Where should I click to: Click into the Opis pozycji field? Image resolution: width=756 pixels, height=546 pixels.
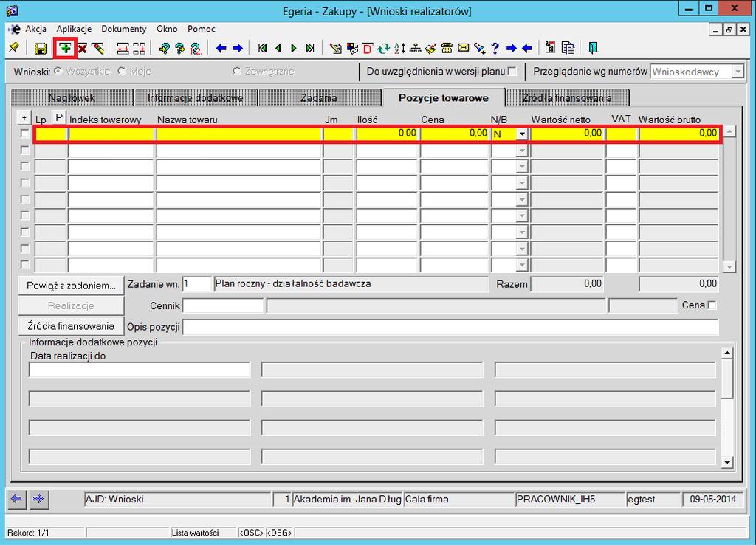click(450, 327)
